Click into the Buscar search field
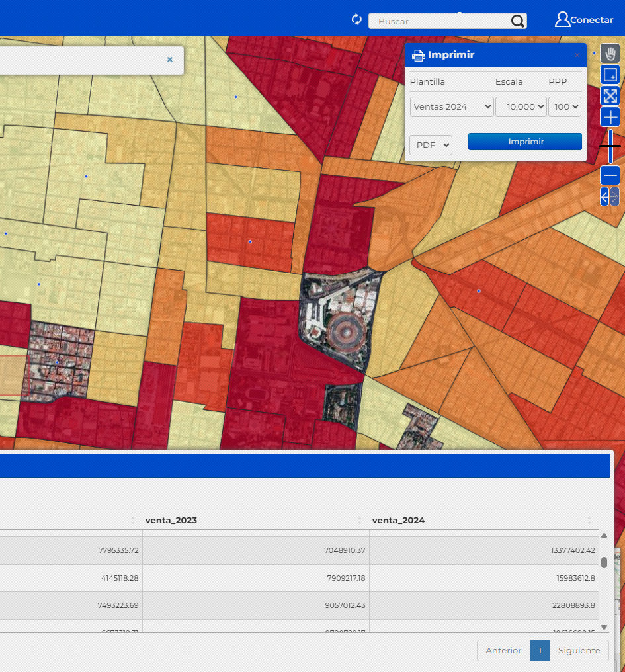Image resolution: width=625 pixels, height=672 pixels. click(439, 21)
